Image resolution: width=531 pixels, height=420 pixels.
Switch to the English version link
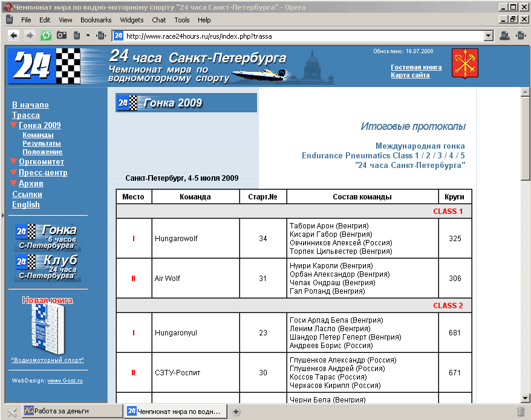(x=26, y=205)
